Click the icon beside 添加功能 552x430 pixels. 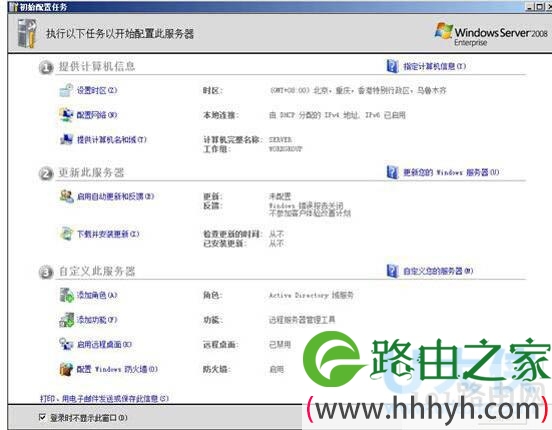pyautogui.click(x=66, y=320)
